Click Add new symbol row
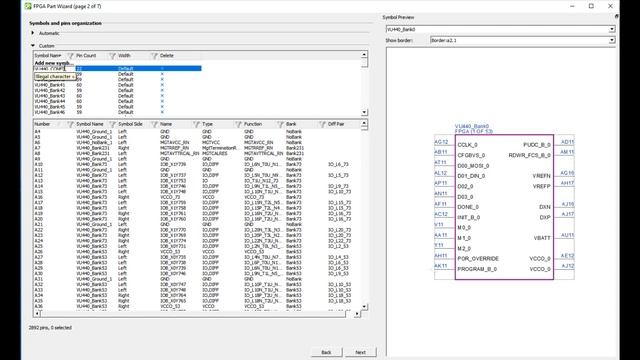The image size is (640, 360). pyautogui.click(x=54, y=63)
